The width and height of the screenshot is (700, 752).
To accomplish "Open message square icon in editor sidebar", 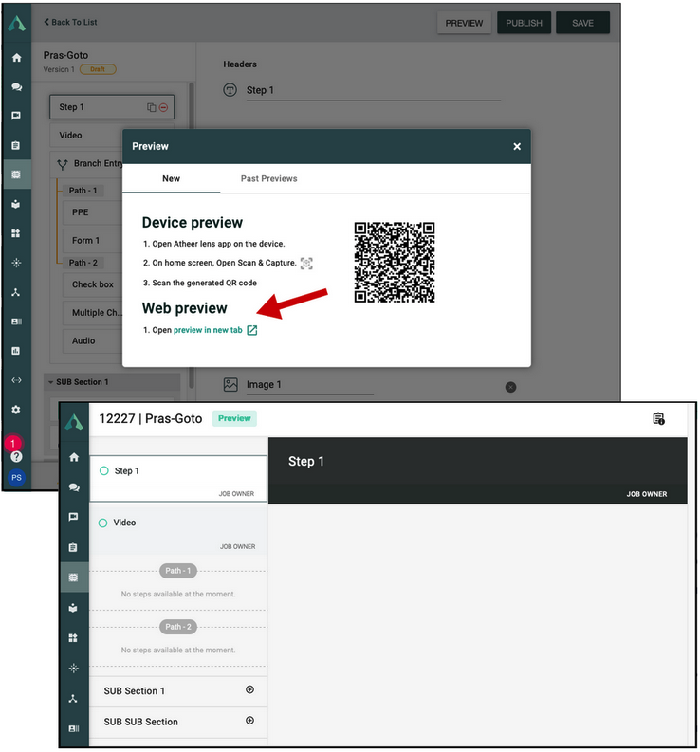I will pos(16,116).
